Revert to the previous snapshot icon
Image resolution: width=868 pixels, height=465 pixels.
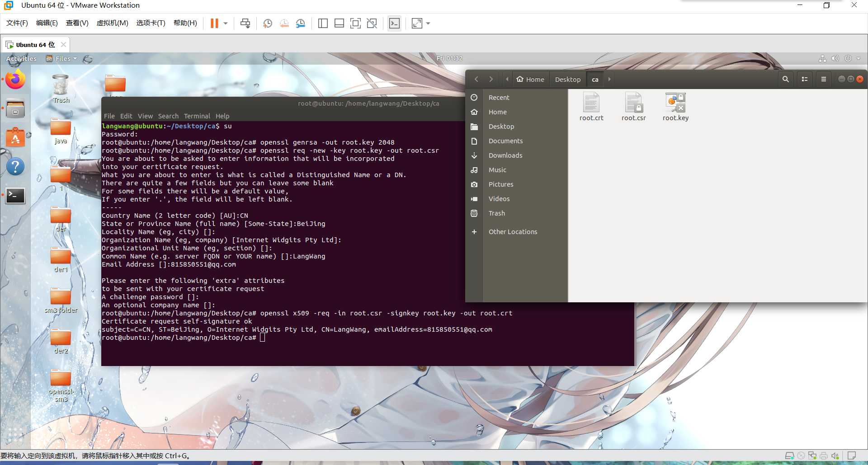284,23
